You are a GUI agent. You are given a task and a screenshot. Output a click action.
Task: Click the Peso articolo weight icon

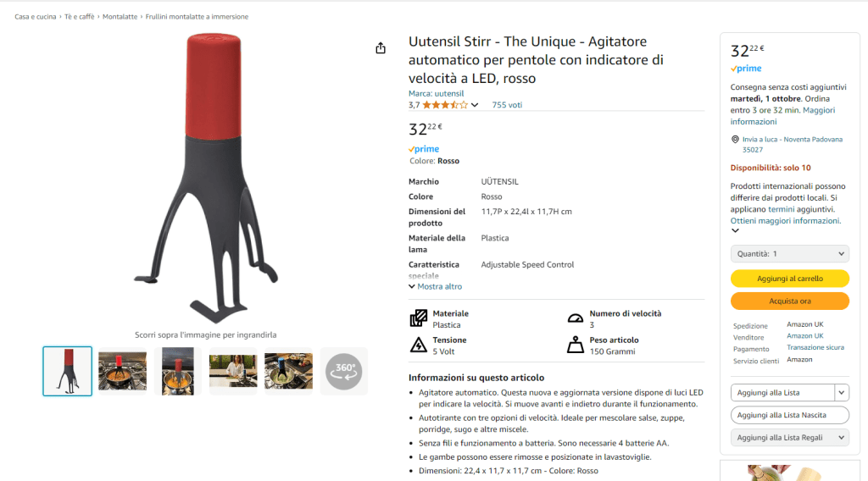coord(576,345)
